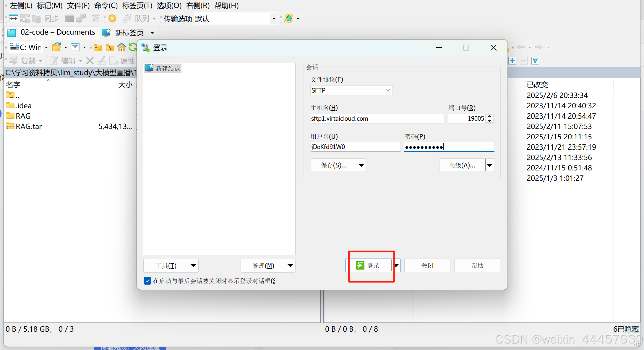This screenshot has height=350, width=644.
Task: Click the file filter funnel icon
Action: tap(75, 47)
